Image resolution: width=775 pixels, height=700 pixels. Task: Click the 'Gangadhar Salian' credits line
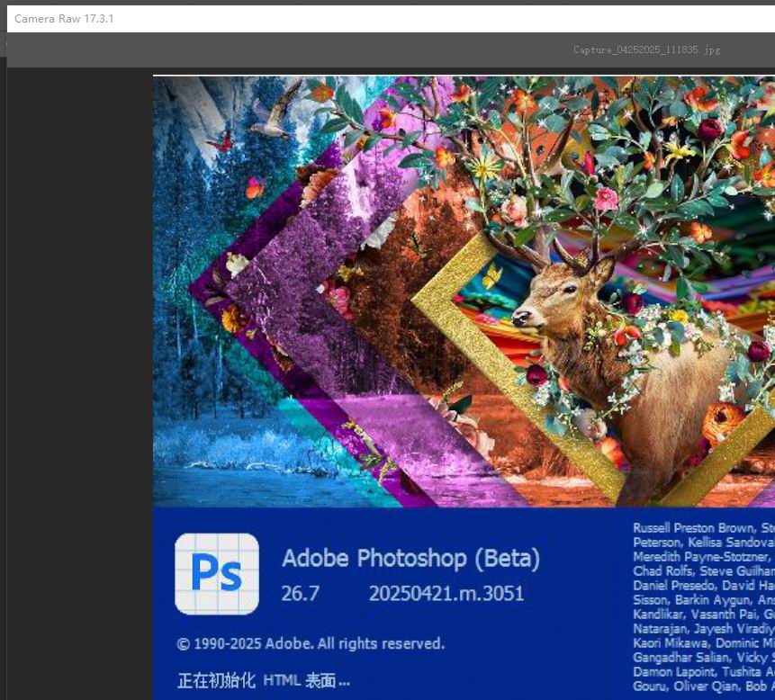pos(704,658)
